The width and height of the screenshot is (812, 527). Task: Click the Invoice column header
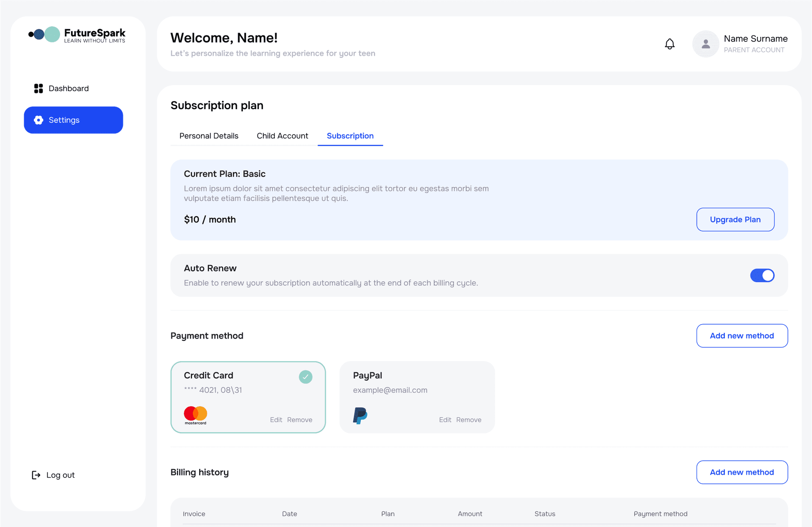coord(194,513)
